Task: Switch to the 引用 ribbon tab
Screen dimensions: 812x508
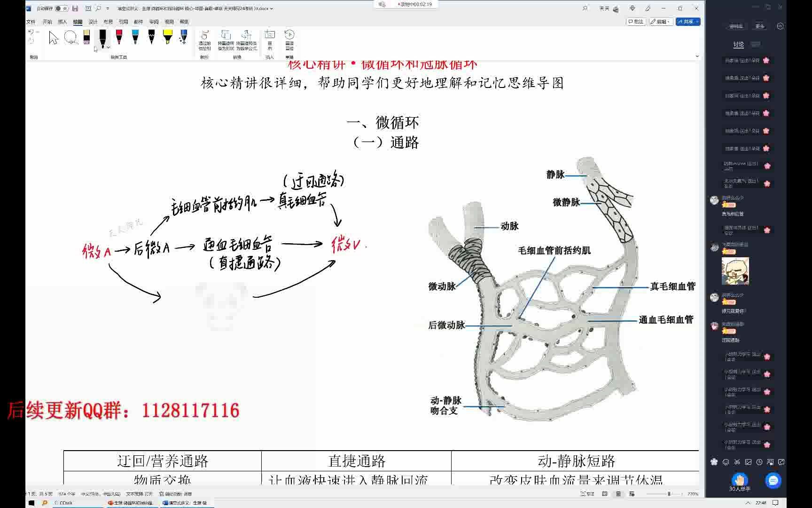Action: point(123,22)
